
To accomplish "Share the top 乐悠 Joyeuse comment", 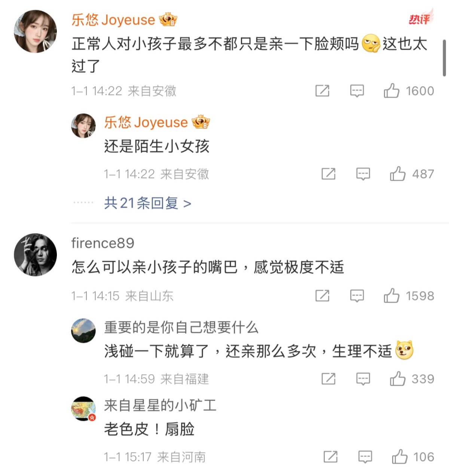I will point(322,91).
